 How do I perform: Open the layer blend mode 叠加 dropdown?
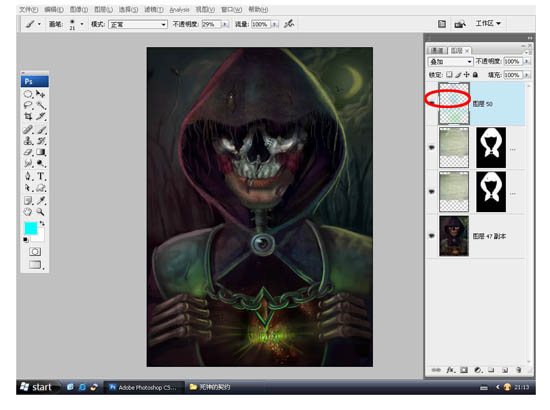point(450,62)
